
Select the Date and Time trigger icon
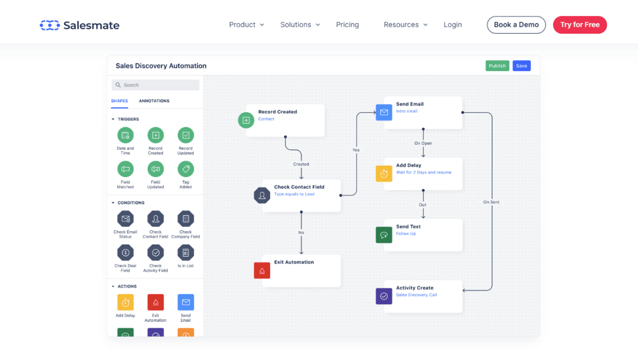pos(125,135)
